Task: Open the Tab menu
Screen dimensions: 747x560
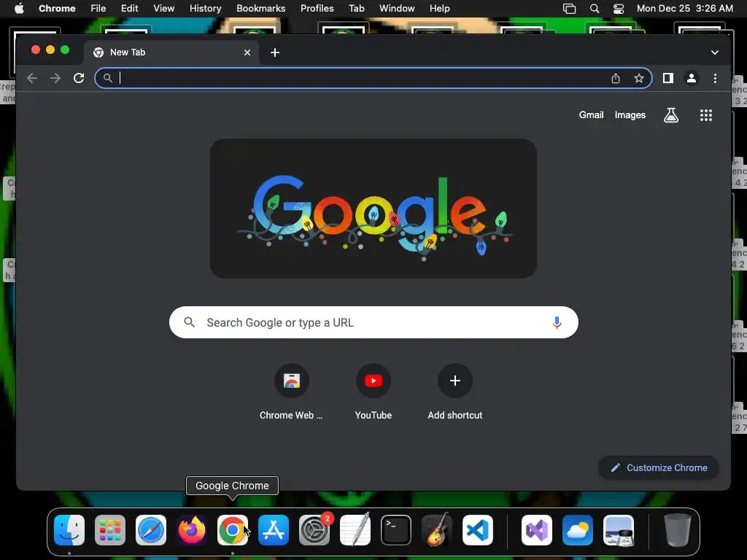Action: click(x=356, y=9)
